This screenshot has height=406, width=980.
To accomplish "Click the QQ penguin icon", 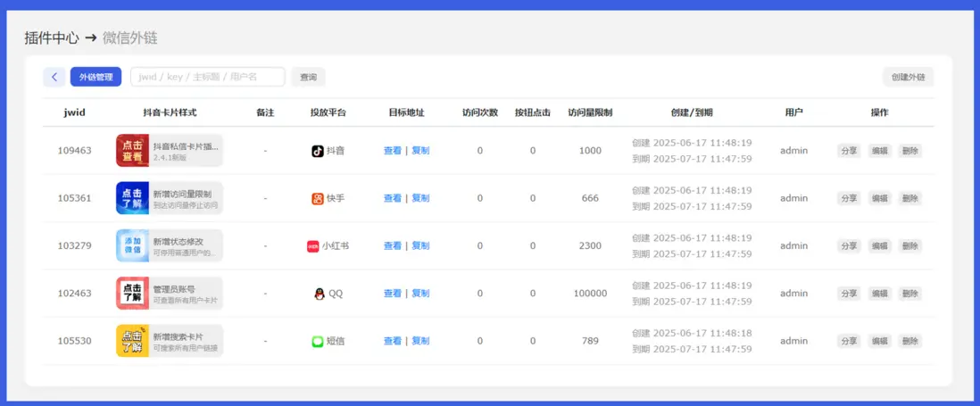I will pyautogui.click(x=320, y=293).
